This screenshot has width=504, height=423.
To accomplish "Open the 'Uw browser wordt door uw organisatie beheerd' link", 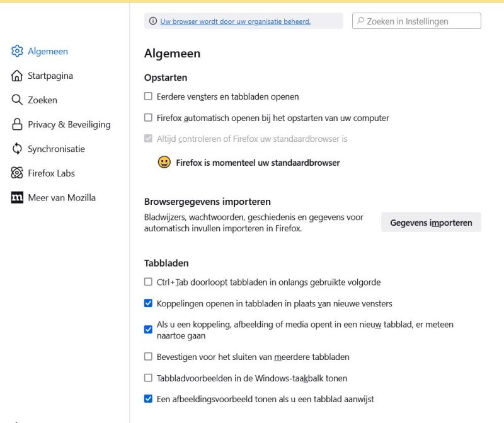I will pyautogui.click(x=236, y=21).
